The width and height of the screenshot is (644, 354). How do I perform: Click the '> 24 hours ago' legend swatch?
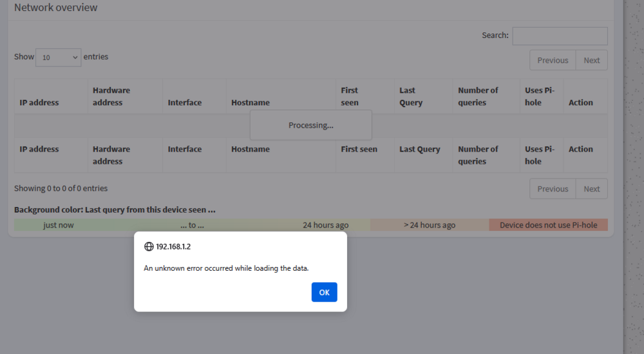(430, 225)
